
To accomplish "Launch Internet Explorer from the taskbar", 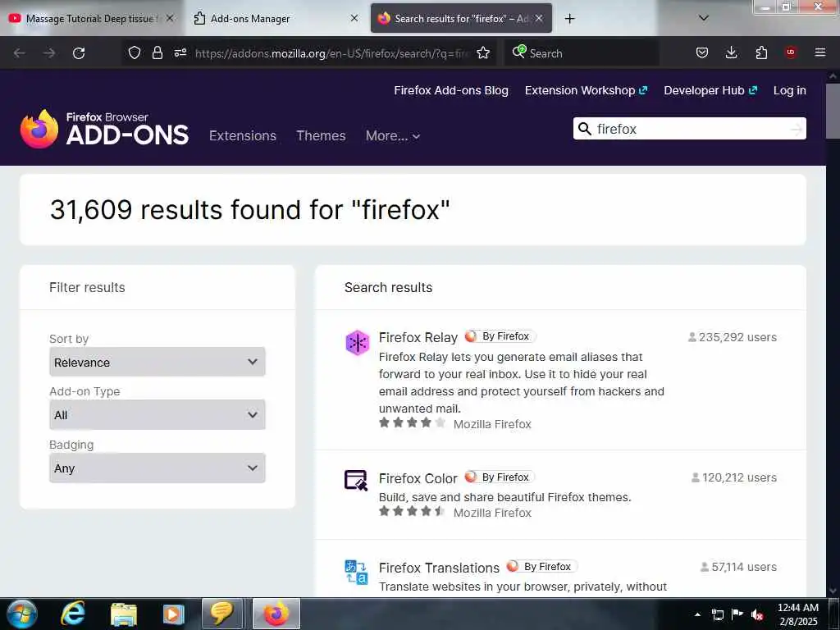I will click(x=73, y=614).
